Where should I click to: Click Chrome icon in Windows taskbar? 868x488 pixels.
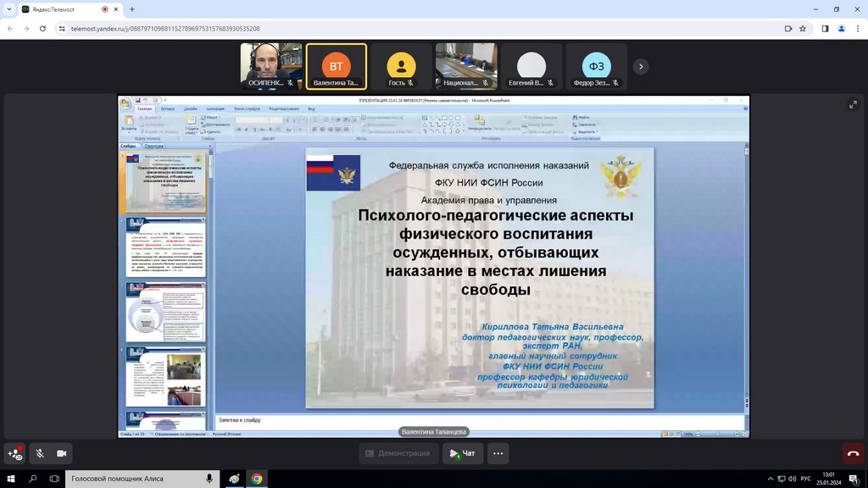click(256, 479)
